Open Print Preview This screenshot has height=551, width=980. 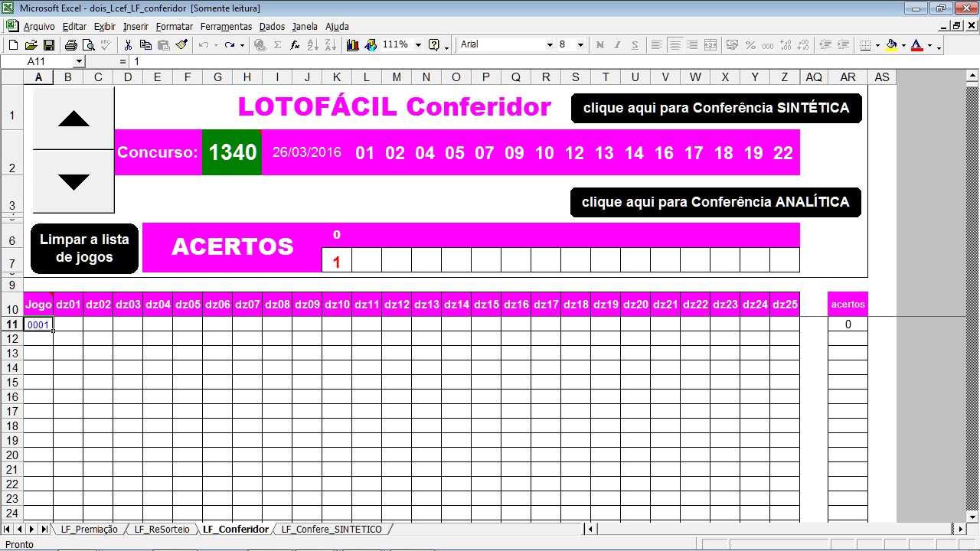(88, 45)
